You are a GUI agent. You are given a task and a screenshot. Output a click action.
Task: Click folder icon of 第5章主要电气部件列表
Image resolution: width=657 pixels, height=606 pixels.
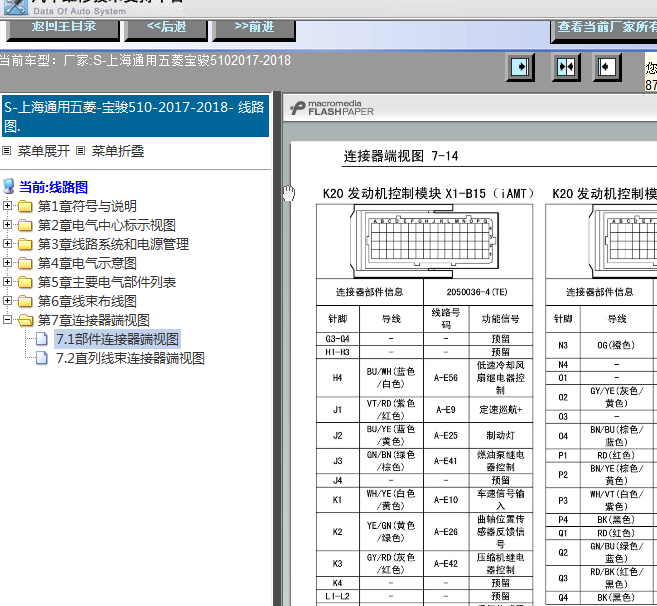25,282
